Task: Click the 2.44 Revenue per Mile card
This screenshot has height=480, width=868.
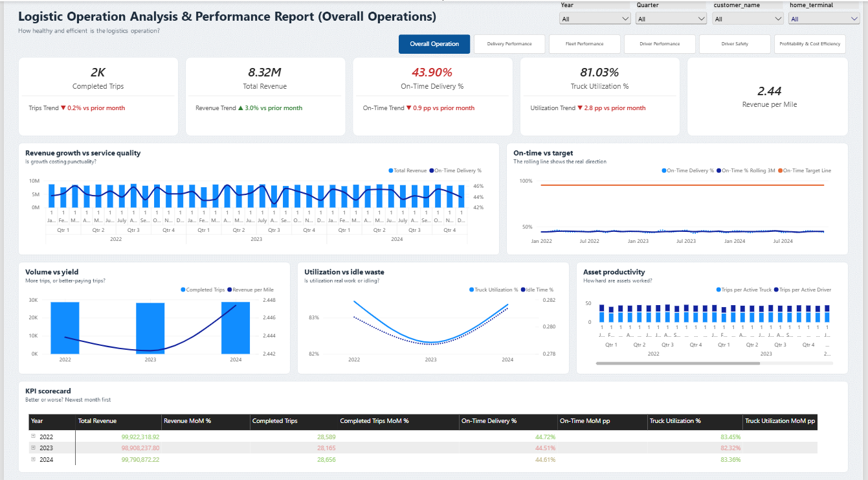Action: (x=767, y=97)
